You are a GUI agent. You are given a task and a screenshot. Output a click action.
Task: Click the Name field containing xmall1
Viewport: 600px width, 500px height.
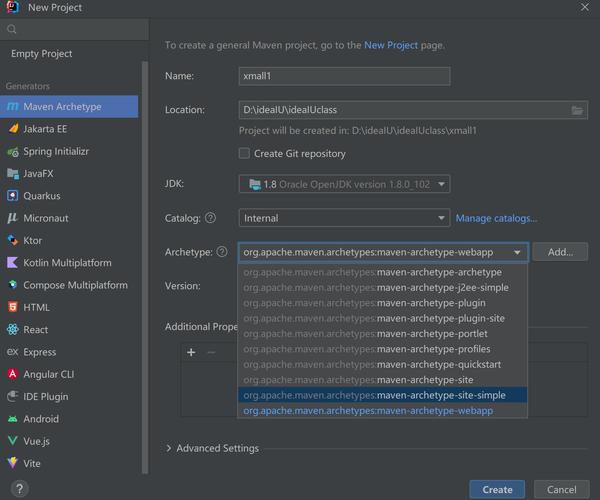[x=344, y=76]
